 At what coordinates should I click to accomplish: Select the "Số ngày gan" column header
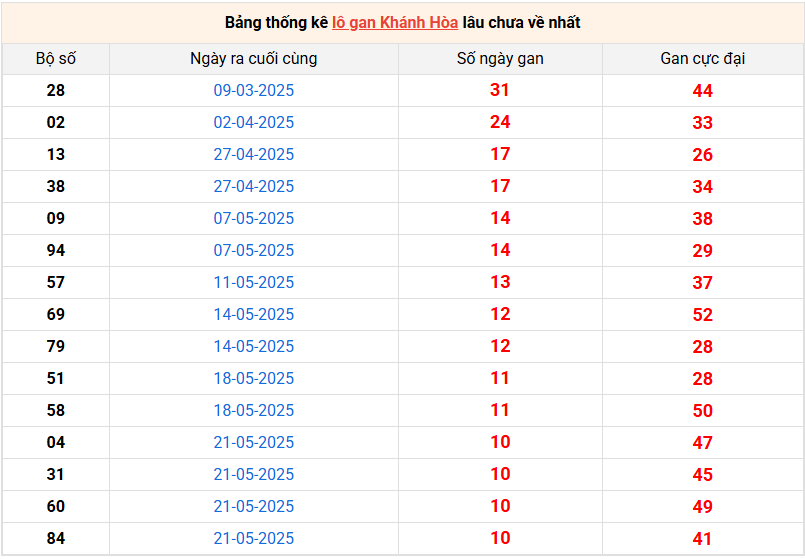[x=500, y=59]
